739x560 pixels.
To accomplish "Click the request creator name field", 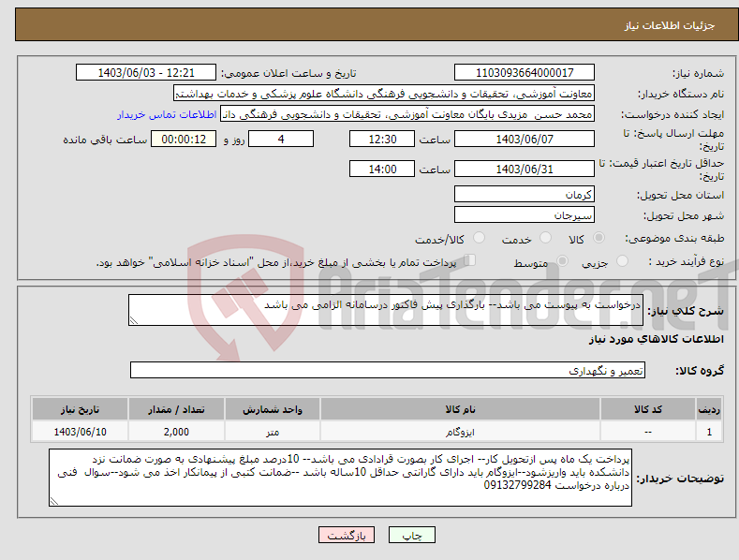I will pyautogui.click(x=407, y=114).
